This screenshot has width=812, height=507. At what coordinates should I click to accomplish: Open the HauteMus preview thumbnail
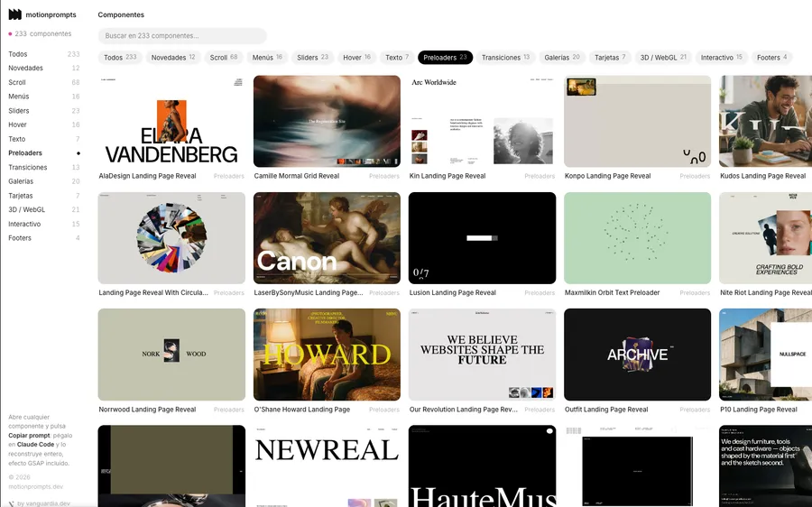pos(482,466)
